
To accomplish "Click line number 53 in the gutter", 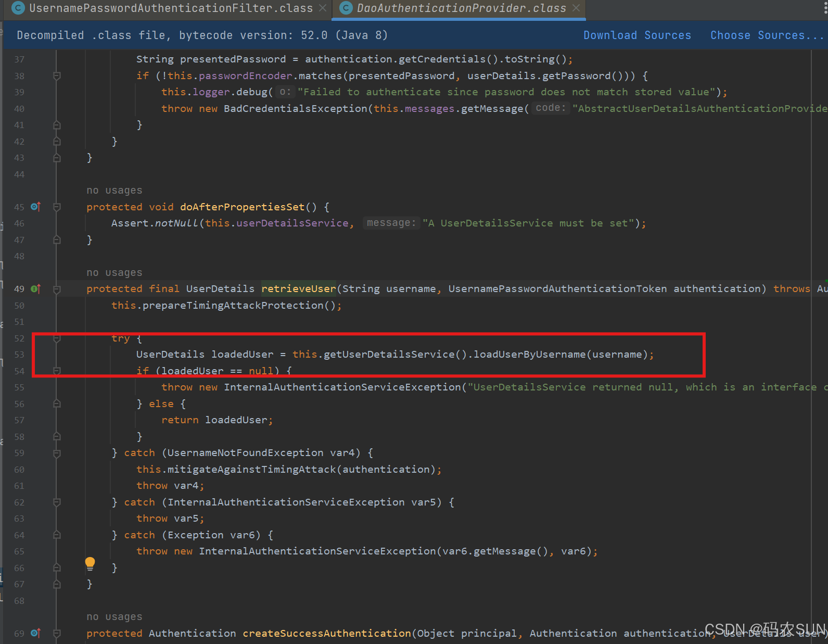I will [19, 355].
